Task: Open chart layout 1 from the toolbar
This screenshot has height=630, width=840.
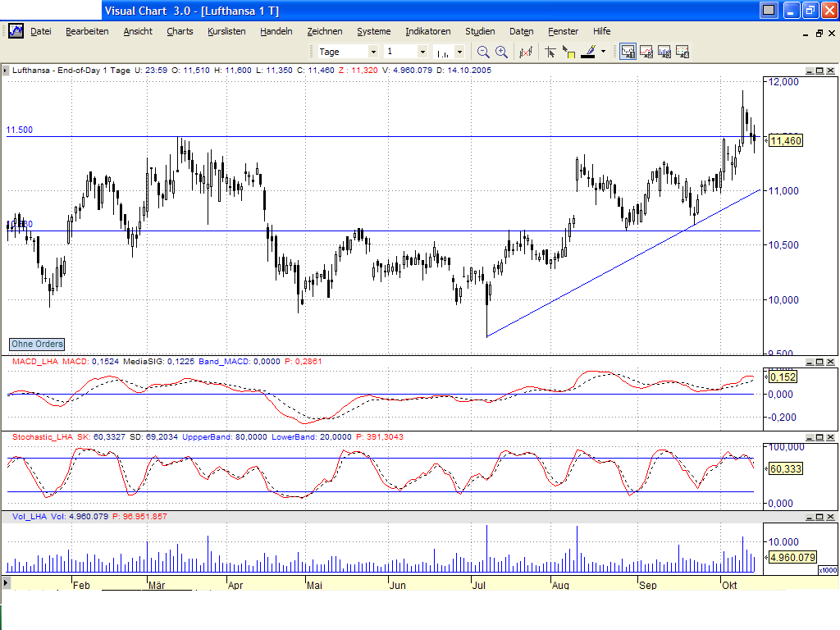Action: point(628,51)
